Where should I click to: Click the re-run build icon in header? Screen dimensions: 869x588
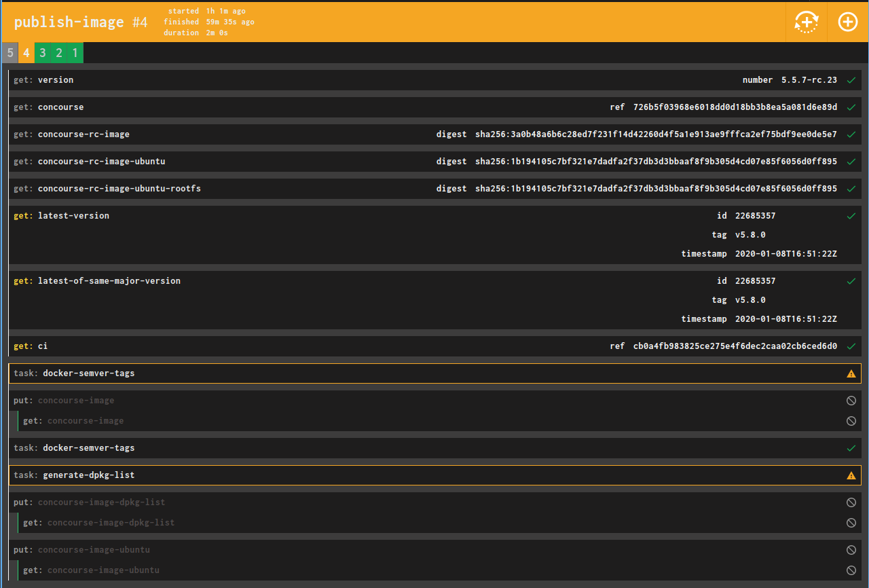tap(807, 22)
